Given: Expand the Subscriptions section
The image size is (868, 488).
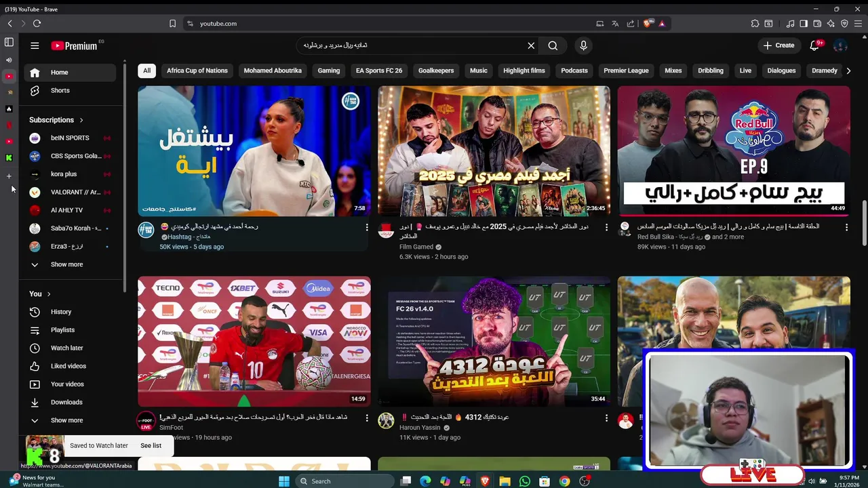Looking at the screenshot, I should tap(56, 120).
